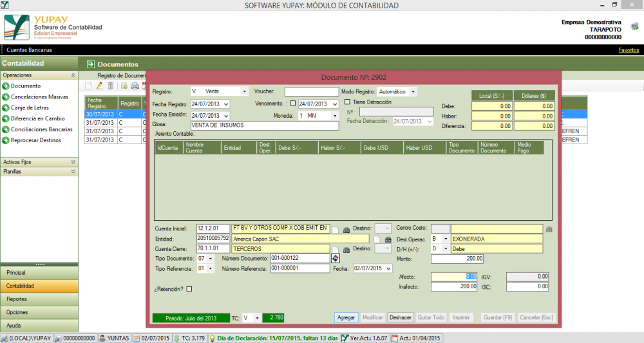Select the lightbulb declaration reminder

tap(213, 338)
